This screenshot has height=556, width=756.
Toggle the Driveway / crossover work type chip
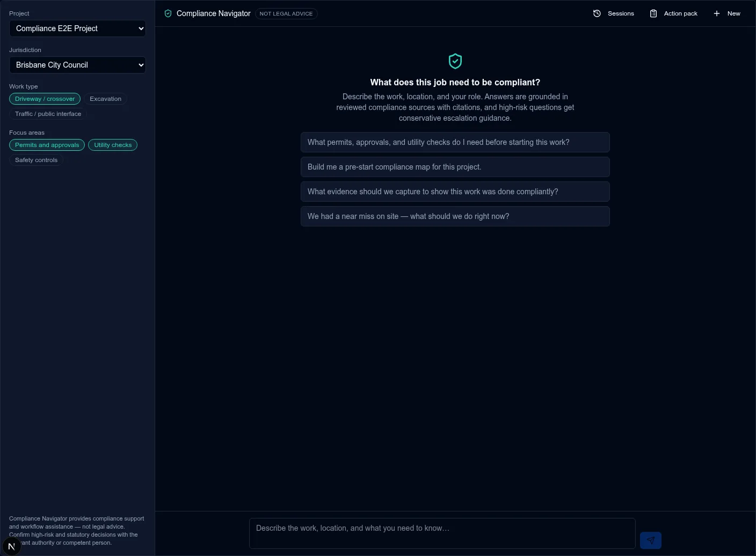click(x=45, y=99)
